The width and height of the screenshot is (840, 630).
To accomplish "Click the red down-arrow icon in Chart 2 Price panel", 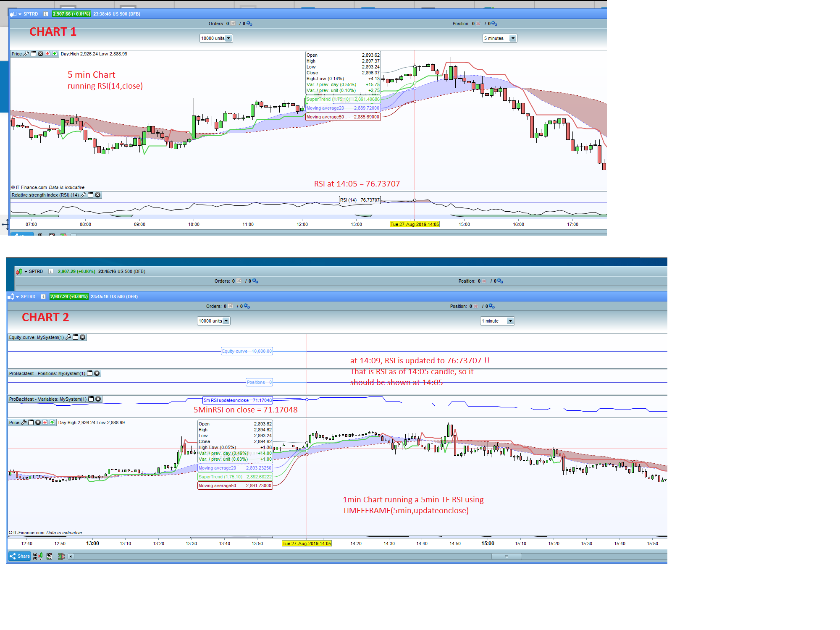I will pyautogui.click(x=45, y=423).
